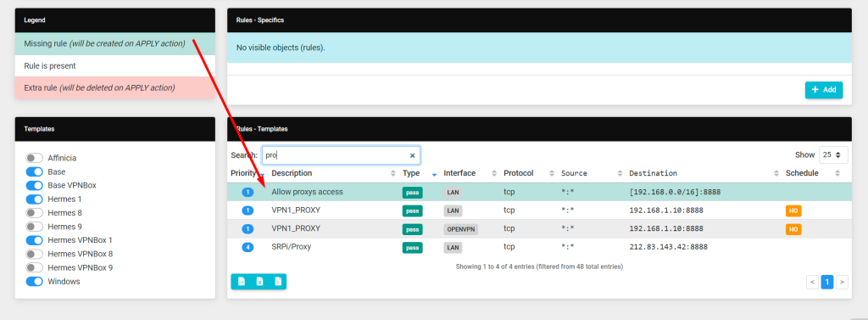Export the templates table as PDF
868x320 pixels.
tap(278, 282)
